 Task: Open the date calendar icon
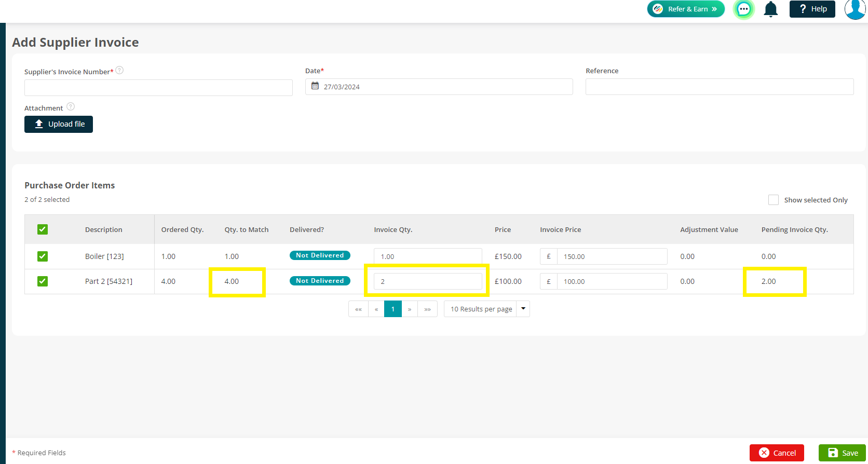[315, 86]
